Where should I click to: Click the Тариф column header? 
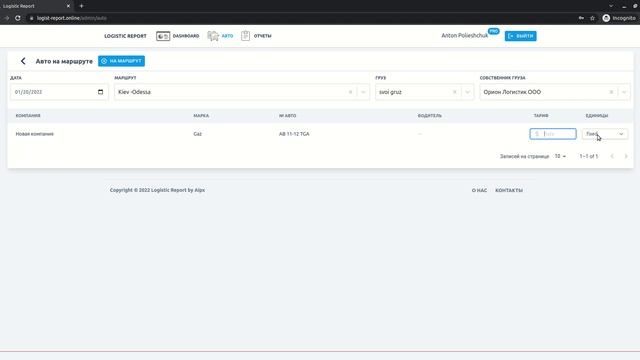[x=541, y=116]
